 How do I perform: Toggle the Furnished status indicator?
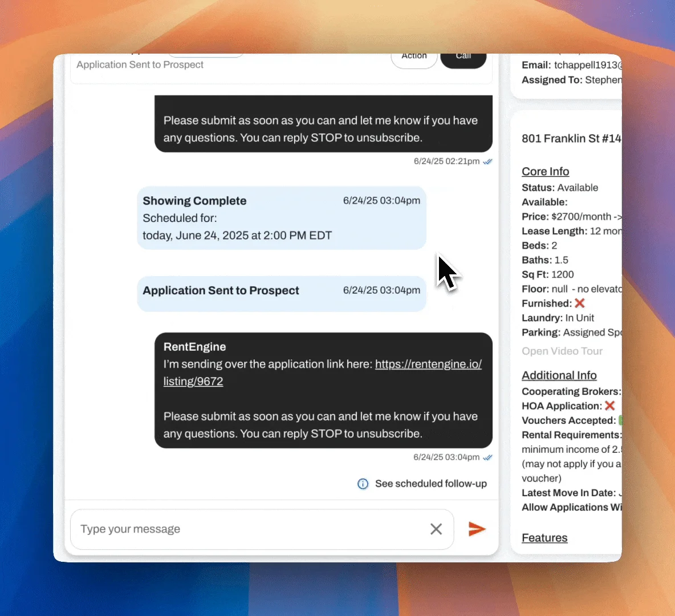coord(580,303)
